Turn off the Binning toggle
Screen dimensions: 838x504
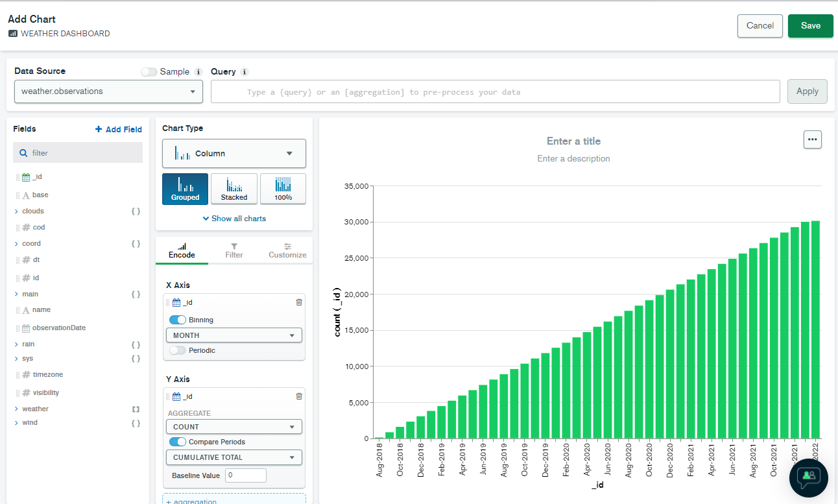point(177,320)
